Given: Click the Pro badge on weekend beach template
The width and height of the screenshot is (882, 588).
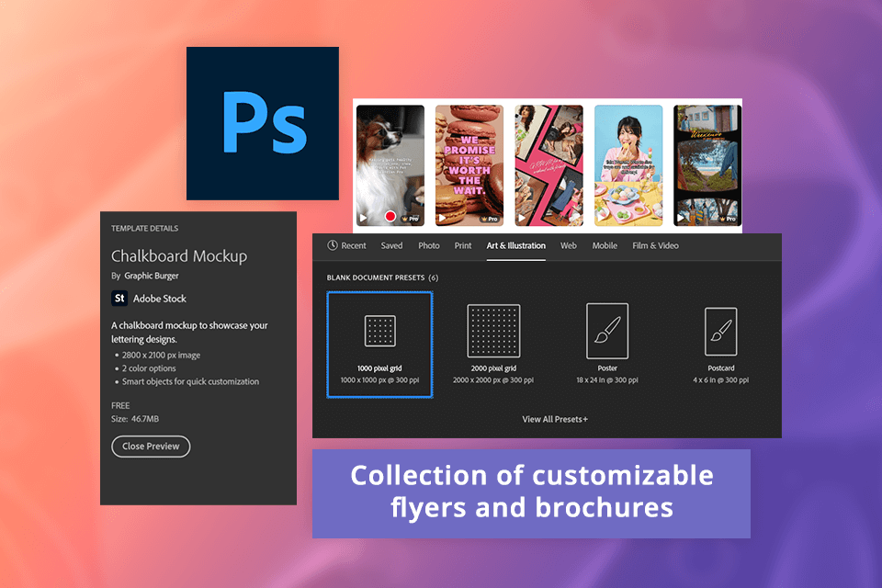Looking at the screenshot, I should tap(728, 219).
